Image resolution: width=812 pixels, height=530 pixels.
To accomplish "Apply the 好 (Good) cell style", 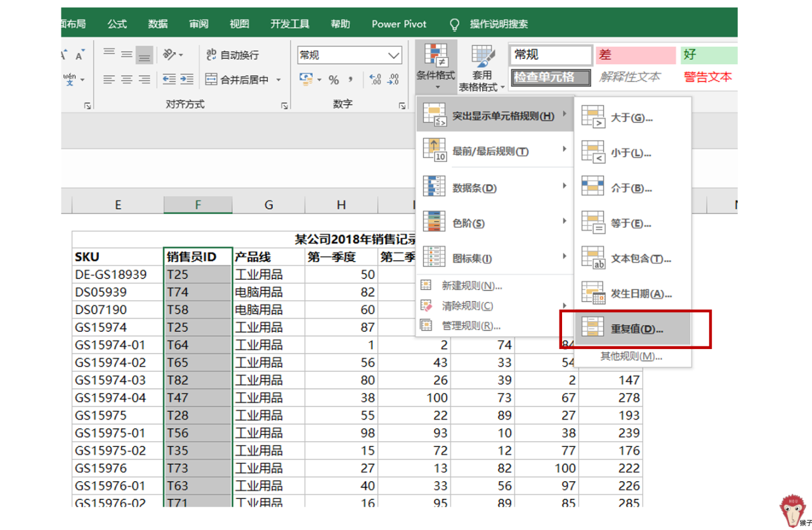I will 709,55.
